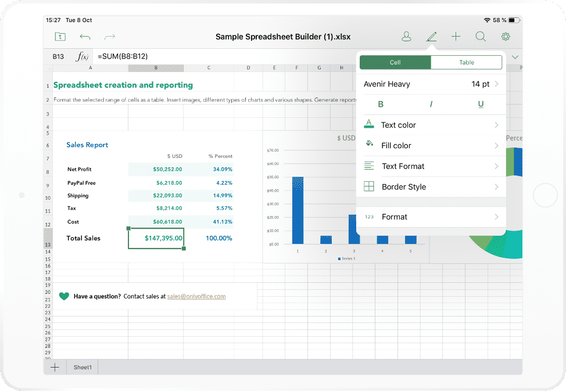Toggle italic formatting
Image resolution: width=566 pixels, height=392 pixels.
coord(431,104)
